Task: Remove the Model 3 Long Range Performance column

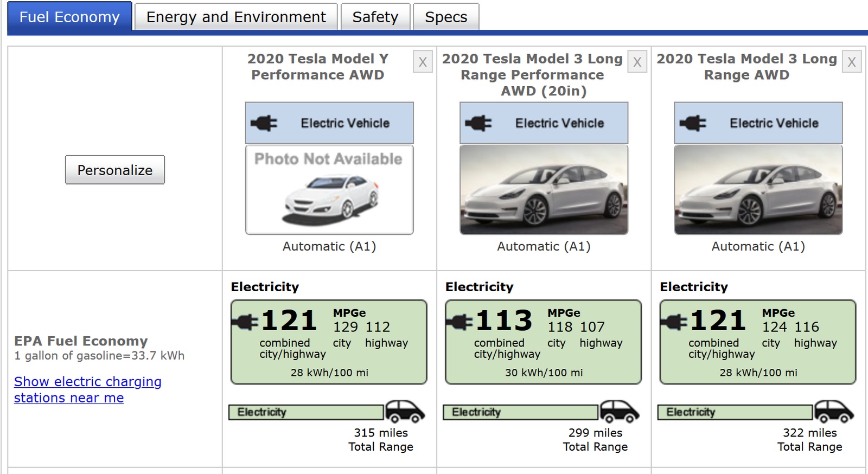Action: [x=637, y=62]
